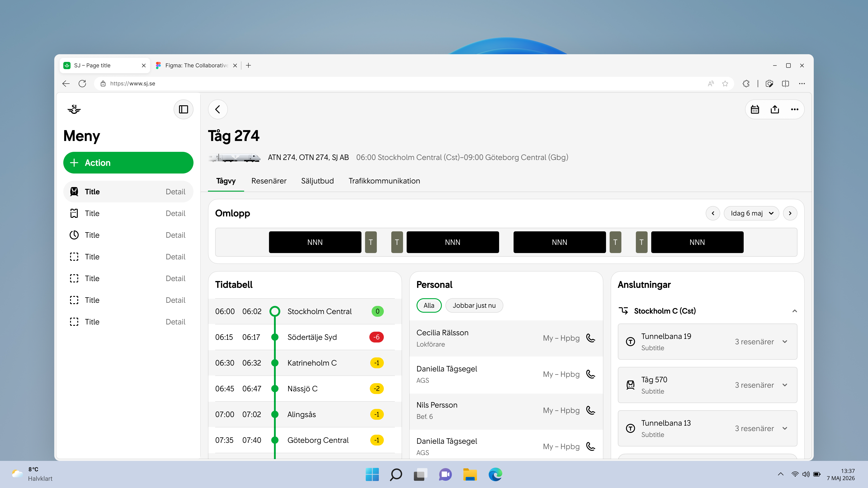Call Cecilia Rälsson via phone icon

point(590,338)
